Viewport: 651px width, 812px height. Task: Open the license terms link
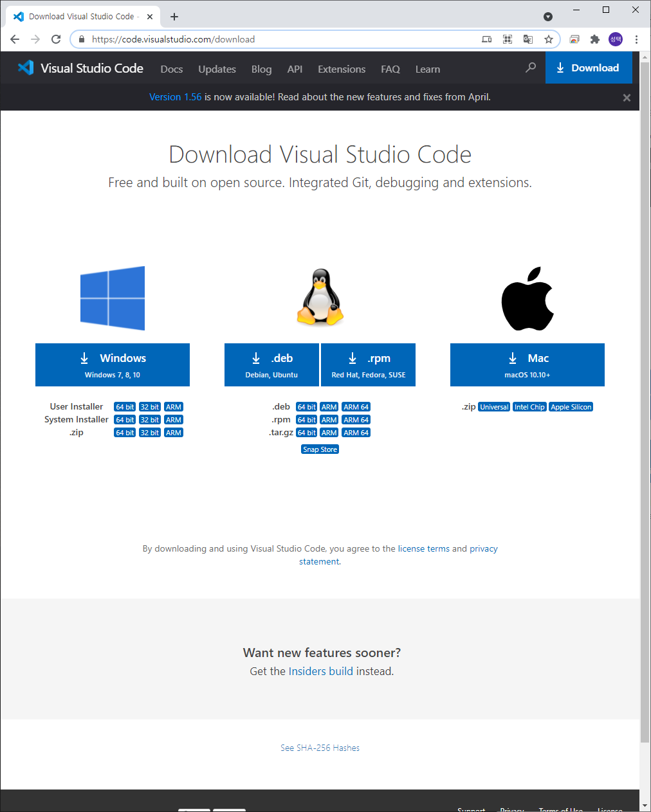click(424, 548)
